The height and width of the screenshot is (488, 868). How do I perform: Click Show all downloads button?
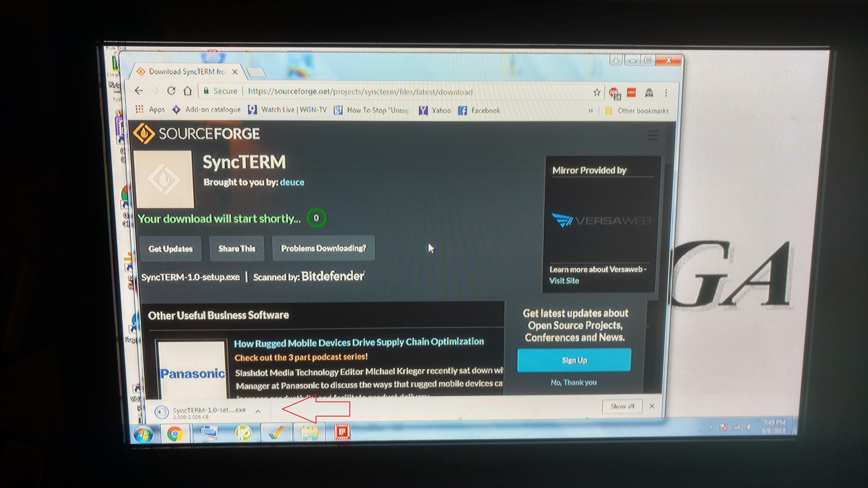click(622, 406)
